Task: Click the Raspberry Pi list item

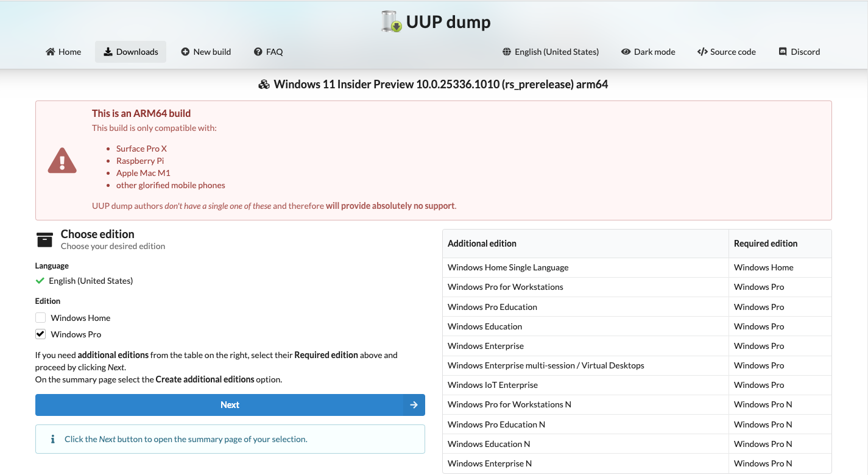Action: click(140, 161)
